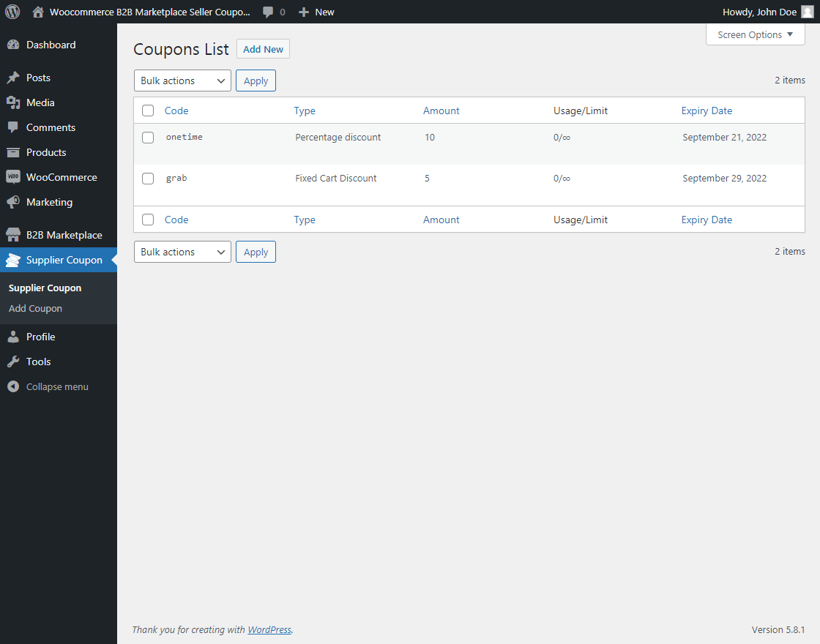
Task: Sort by Type in table header
Action: 305,111
